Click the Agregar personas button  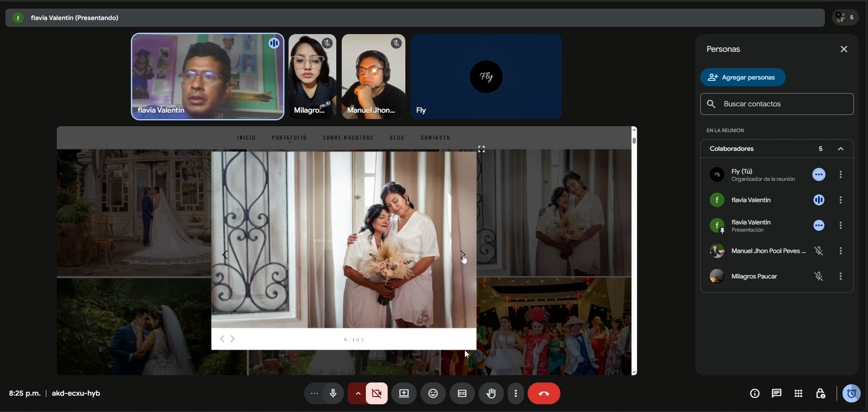tap(743, 77)
